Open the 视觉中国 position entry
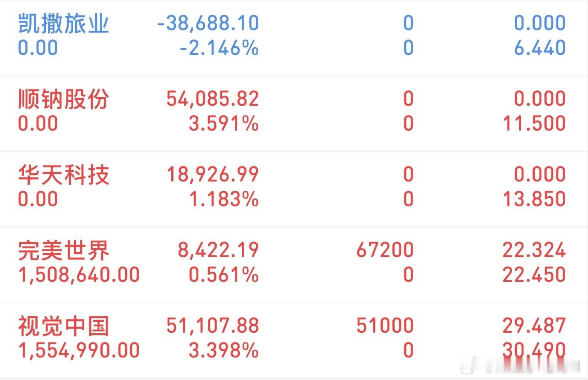This screenshot has height=380, width=588. 294,340
